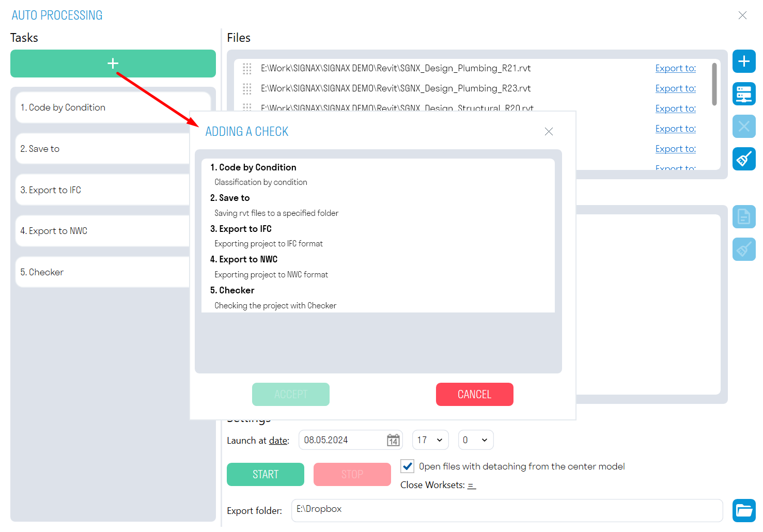Click 'Export to:' link for Plumbing_R21.rvt

(675, 68)
